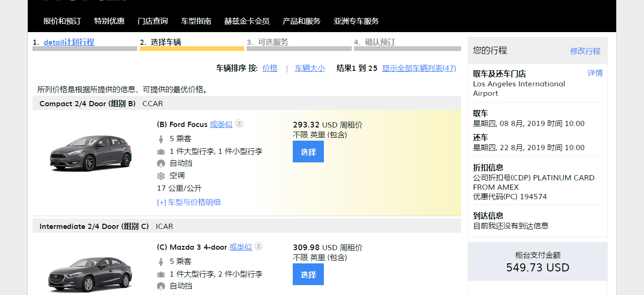Select the Mazda 3 with 选择 button
This screenshot has height=295, width=644.
(x=308, y=275)
